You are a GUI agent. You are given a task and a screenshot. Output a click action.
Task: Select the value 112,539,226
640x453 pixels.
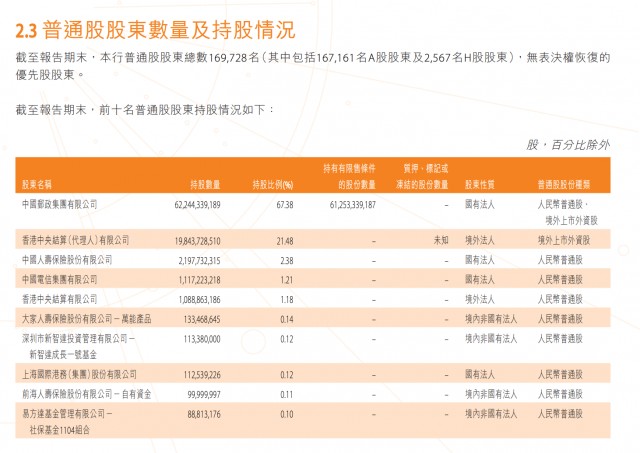click(202, 375)
